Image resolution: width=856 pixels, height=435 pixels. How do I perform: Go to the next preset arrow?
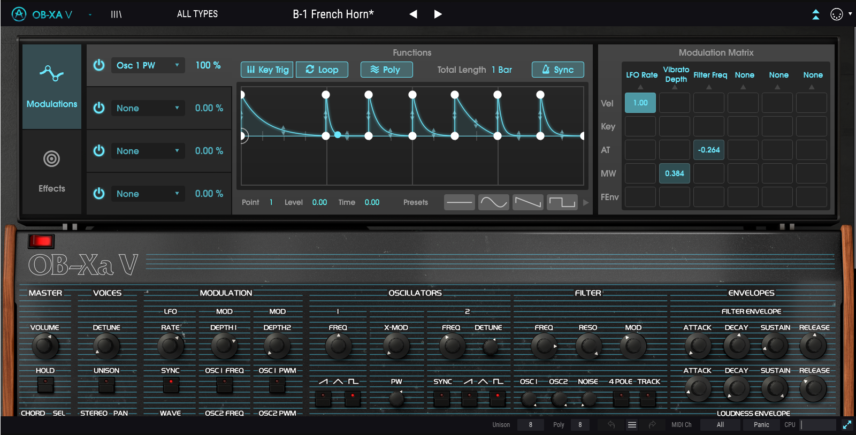click(x=438, y=14)
